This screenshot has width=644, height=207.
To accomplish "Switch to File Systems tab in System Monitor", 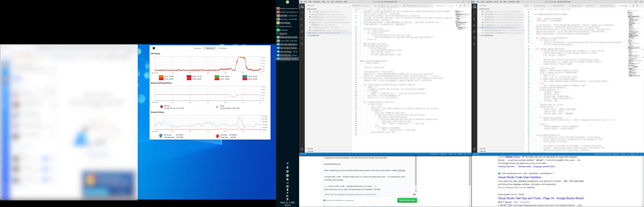I will [222, 48].
